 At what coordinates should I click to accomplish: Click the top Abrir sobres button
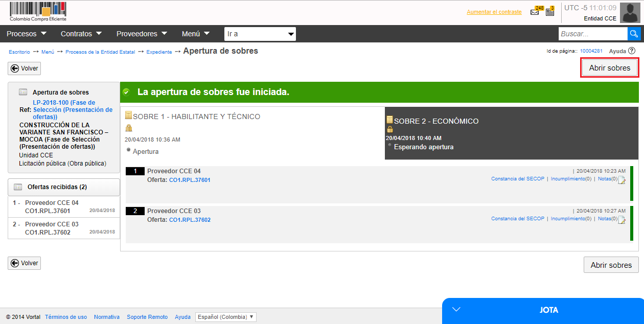point(609,68)
